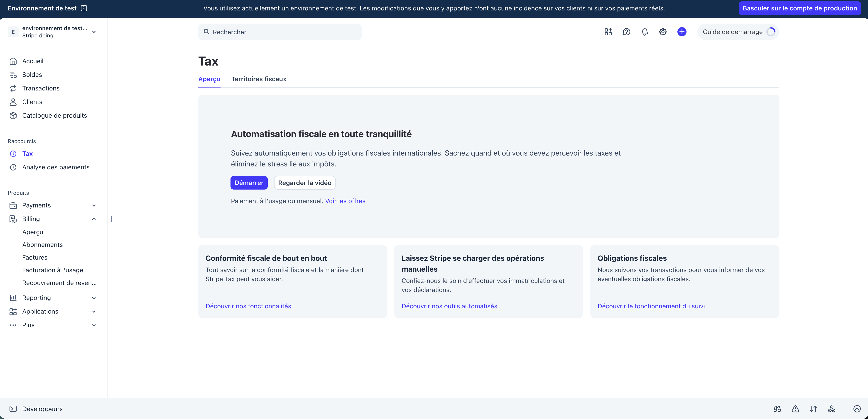Click the Transactions arrows icon

[13, 88]
